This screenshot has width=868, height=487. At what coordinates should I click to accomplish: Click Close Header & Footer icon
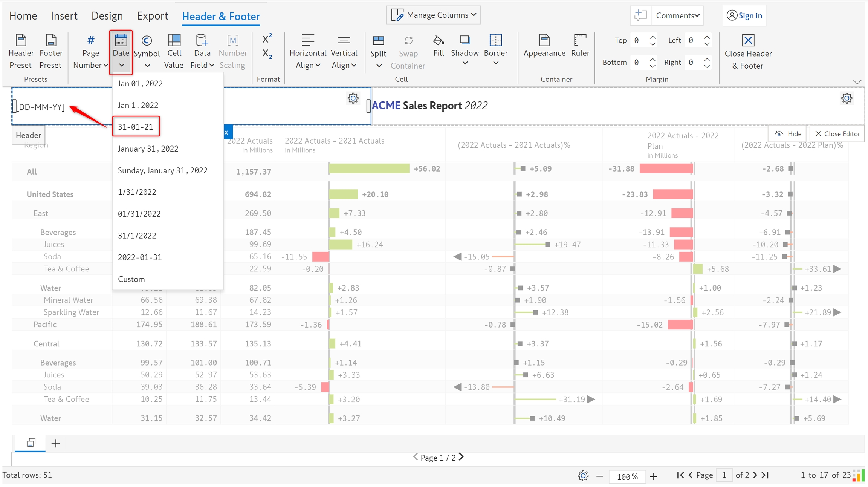(x=748, y=40)
